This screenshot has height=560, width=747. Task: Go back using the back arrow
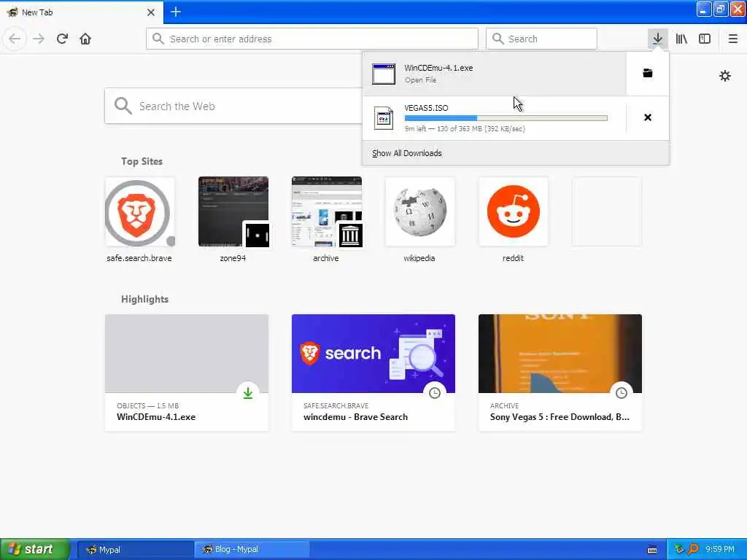point(15,39)
